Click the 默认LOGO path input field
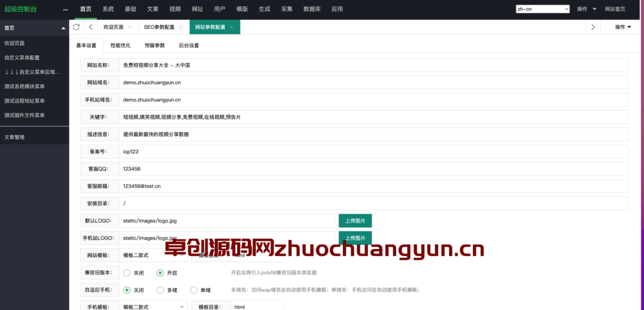Image resolution: width=644 pixels, height=310 pixels. (x=228, y=221)
